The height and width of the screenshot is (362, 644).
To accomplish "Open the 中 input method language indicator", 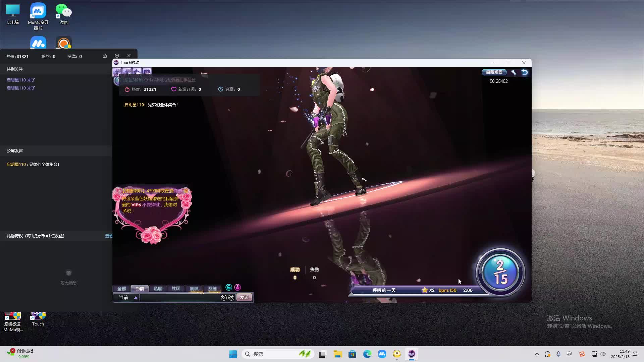I will [x=569, y=354].
